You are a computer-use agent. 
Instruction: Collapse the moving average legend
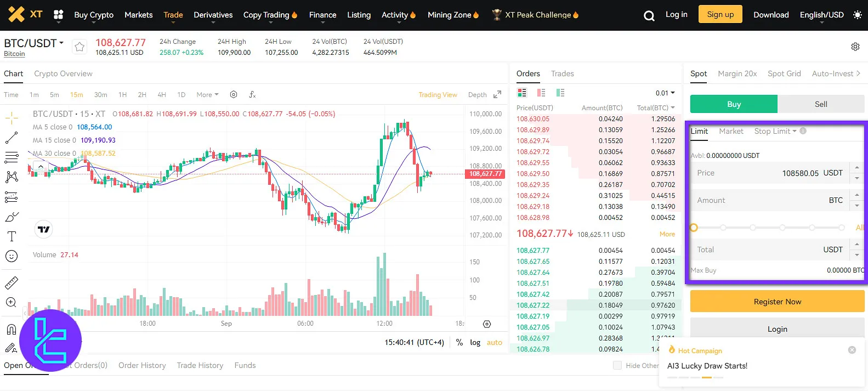pyautogui.click(x=41, y=166)
